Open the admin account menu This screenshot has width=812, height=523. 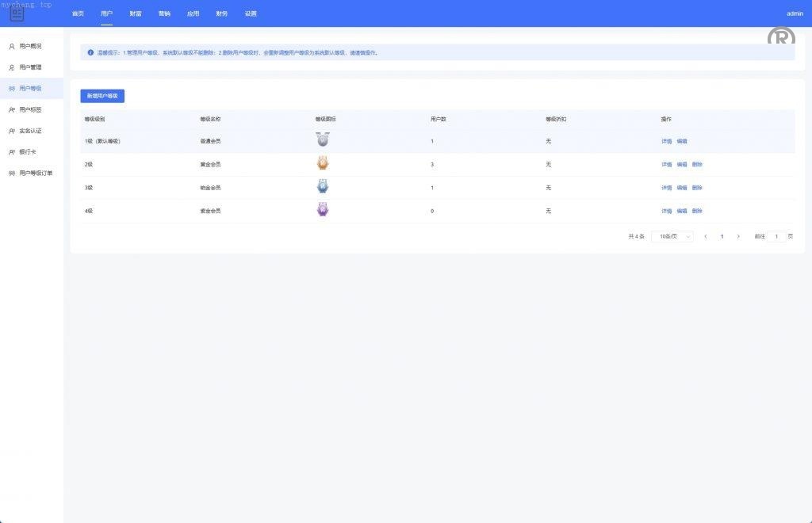(x=795, y=13)
